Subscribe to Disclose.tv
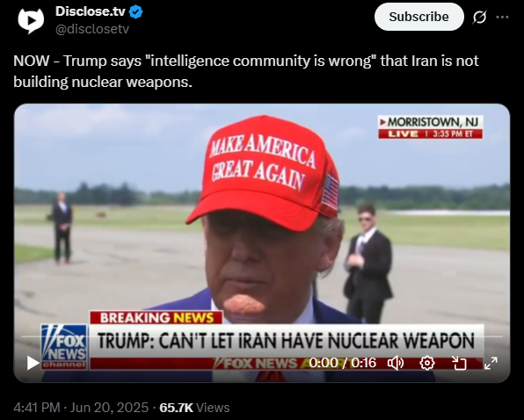Viewport: 524px width, 420px height. [x=418, y=17]
